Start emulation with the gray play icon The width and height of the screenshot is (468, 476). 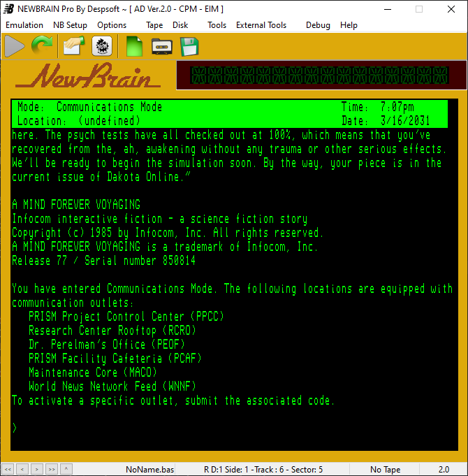(14, 46)
